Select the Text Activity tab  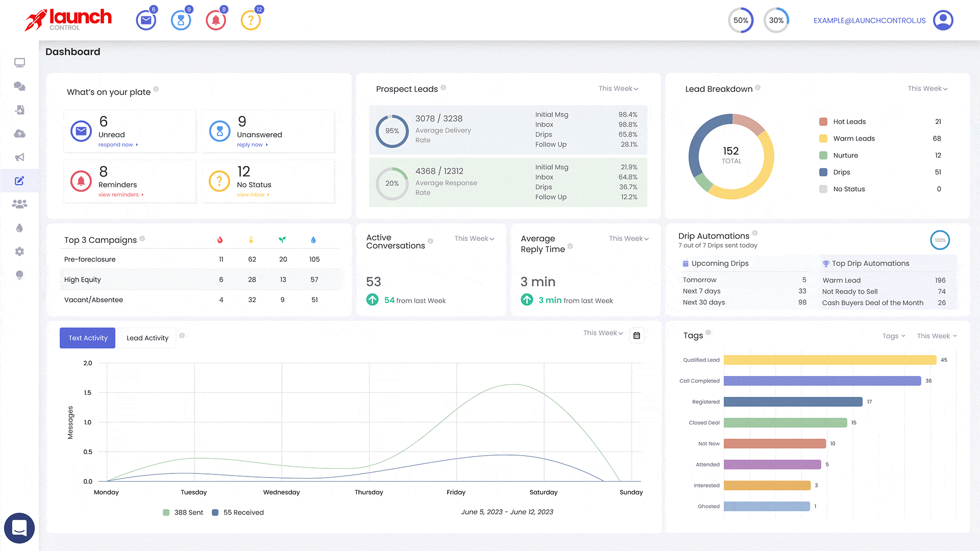(88, 338)
